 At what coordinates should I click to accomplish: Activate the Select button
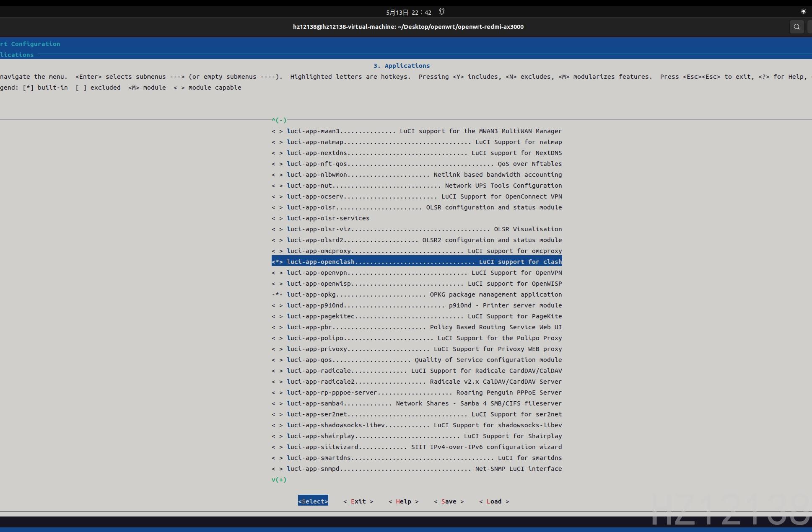313,501
